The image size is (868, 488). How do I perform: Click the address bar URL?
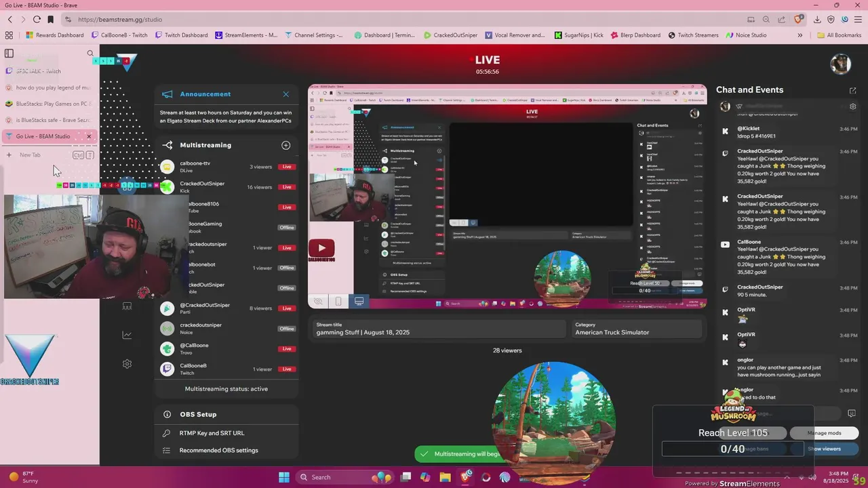(120, 20)
